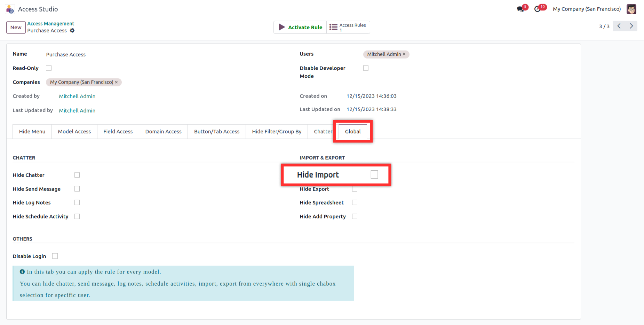The image size is (644, 325).
Task: Check the Hide Chatter option
Action: click(x=77, y=175)
